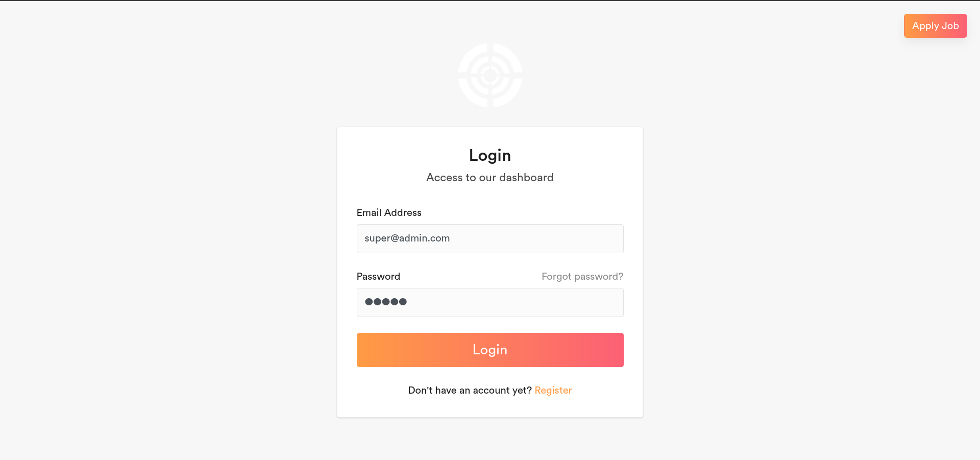The height and width of the screenshot is (460, 980).
Task: Click the bold Login heading text
Action: click(x=489, y=155)
